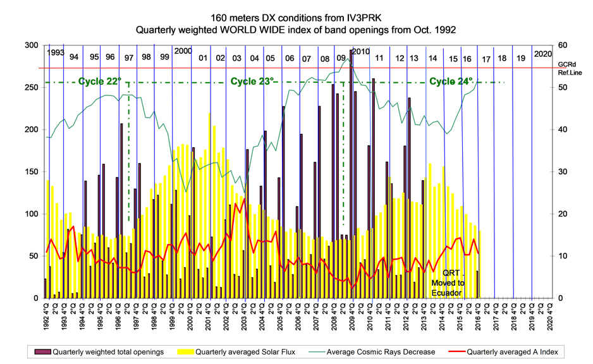The image size is (593, 364).
Task: Click the 2010 year label
Action: 360,51
